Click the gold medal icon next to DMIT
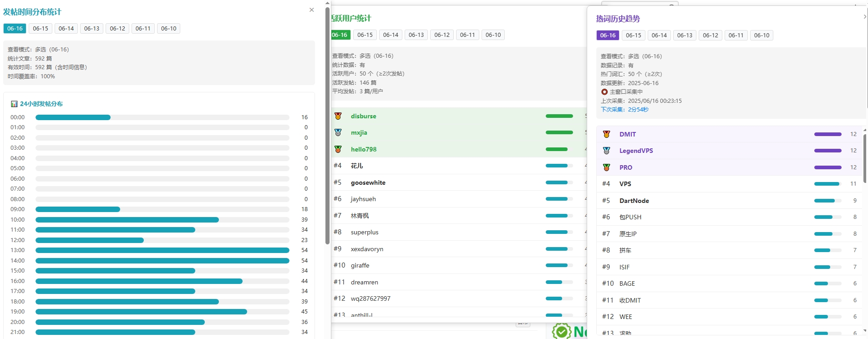 point(606,134)
